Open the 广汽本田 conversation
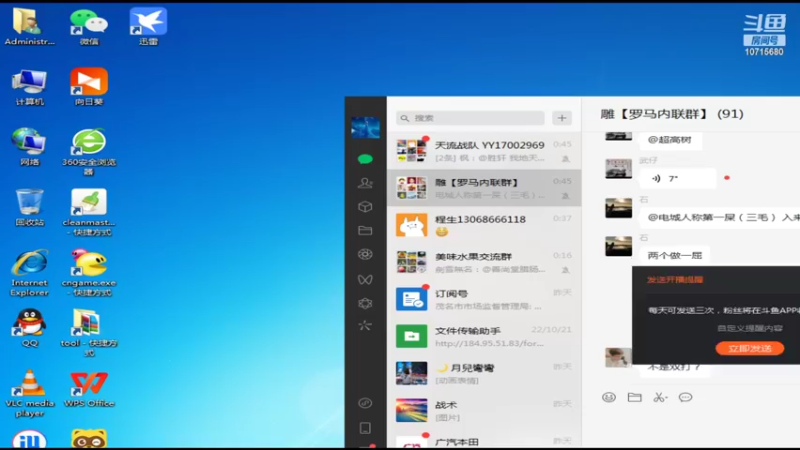Screen dimensions: 800x450 (484, 439)
